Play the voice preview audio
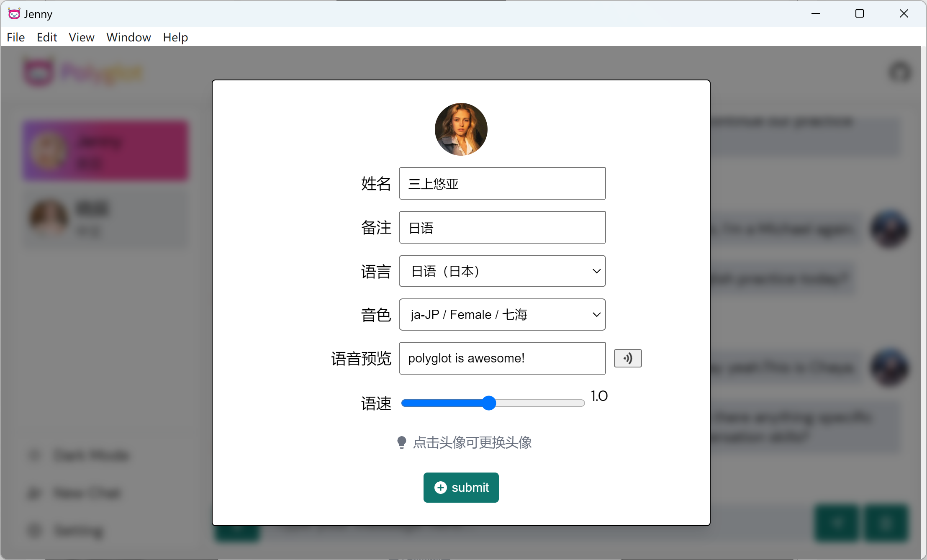927x560 pixels. (x=628, y=358)
